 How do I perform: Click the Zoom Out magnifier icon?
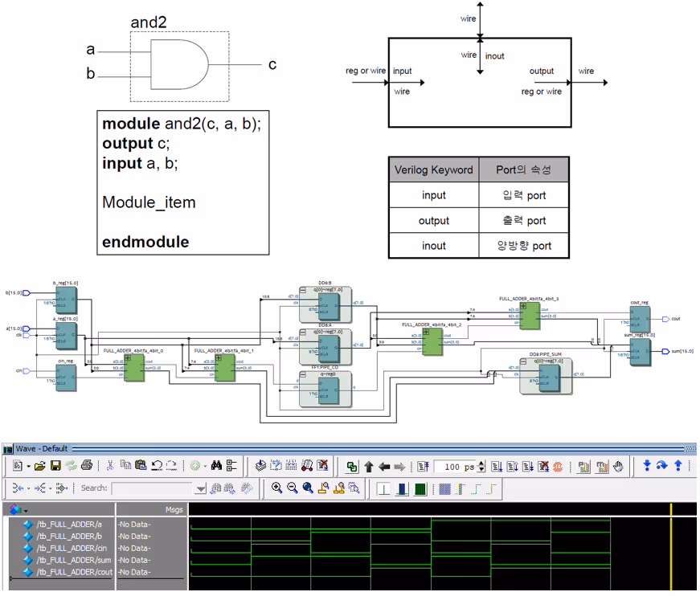293,488
